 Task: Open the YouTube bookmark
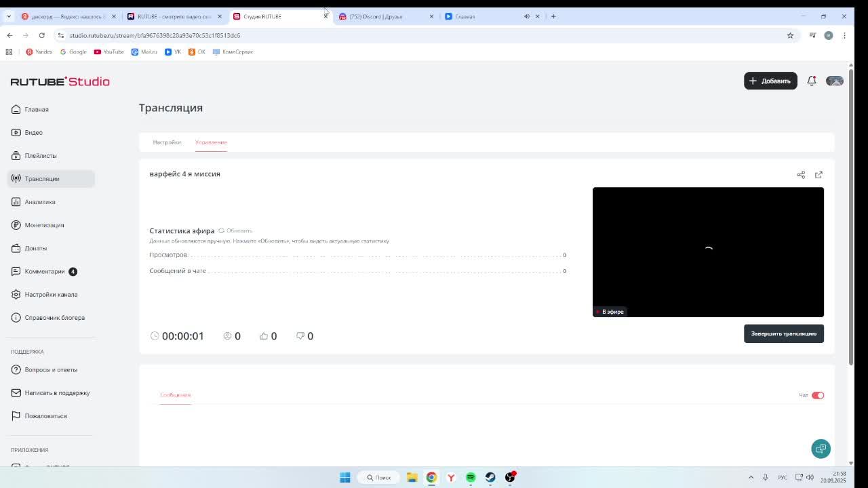click(108, 52)
